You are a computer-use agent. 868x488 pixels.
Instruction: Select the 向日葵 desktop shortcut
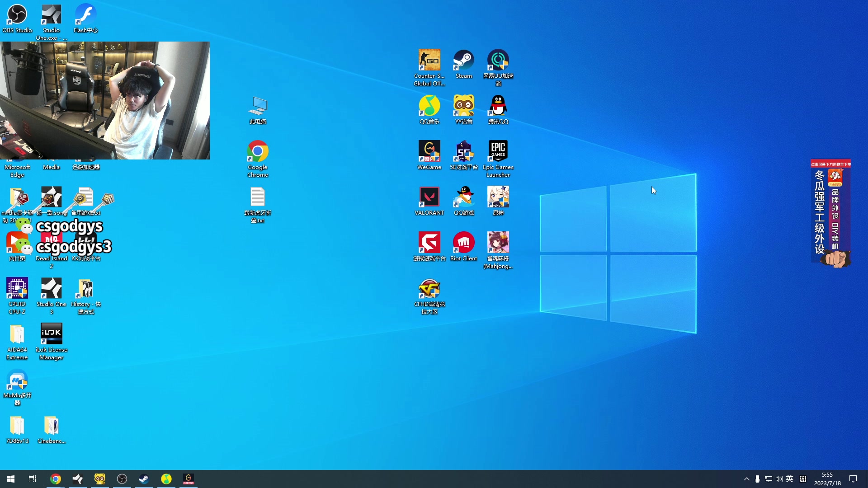pos(17,247)
